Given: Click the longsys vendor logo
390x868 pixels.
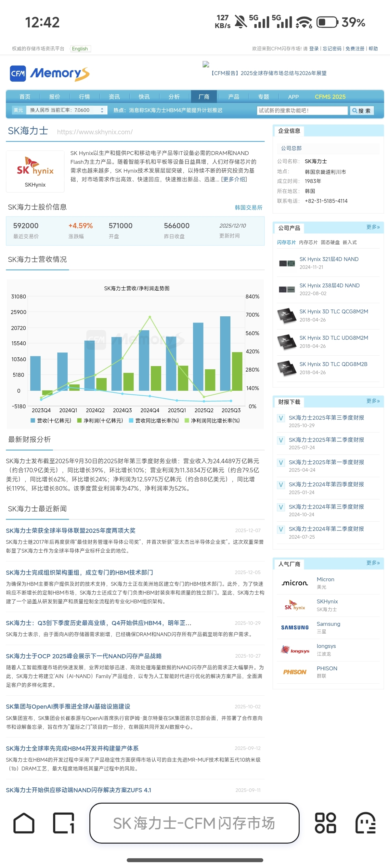Looking at the screenshot, I should pyautogui.click(x=295, y=650).
